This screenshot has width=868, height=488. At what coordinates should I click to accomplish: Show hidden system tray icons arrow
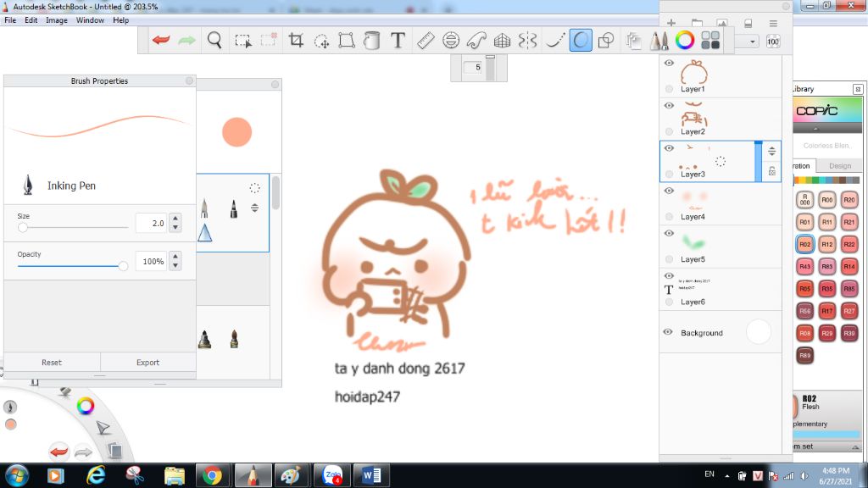(726, 476)
